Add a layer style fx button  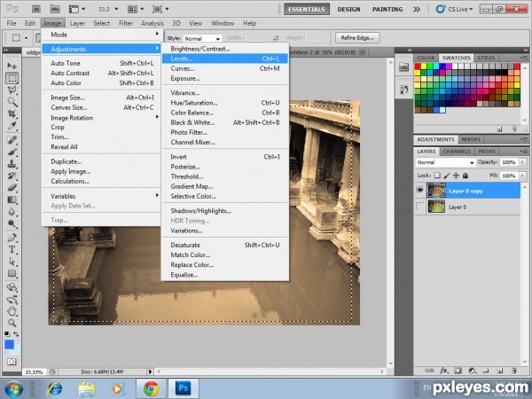(444, 371)
